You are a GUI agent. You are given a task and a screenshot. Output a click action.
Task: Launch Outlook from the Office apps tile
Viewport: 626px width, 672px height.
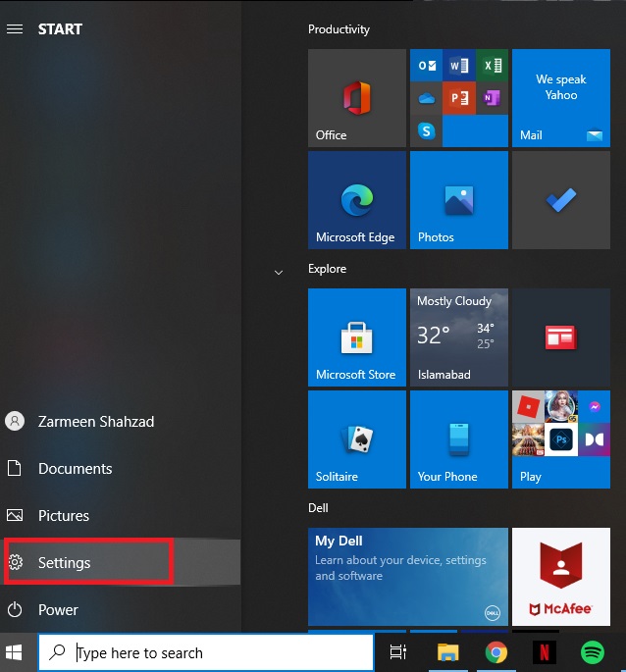point(426,65)
